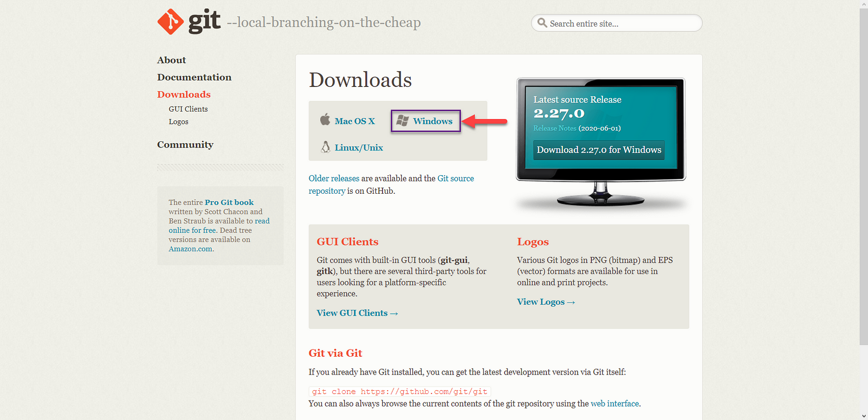Screen dimensions: 868x420
Task: Click the Downloads page heading
Action: [x=360, y=80]
